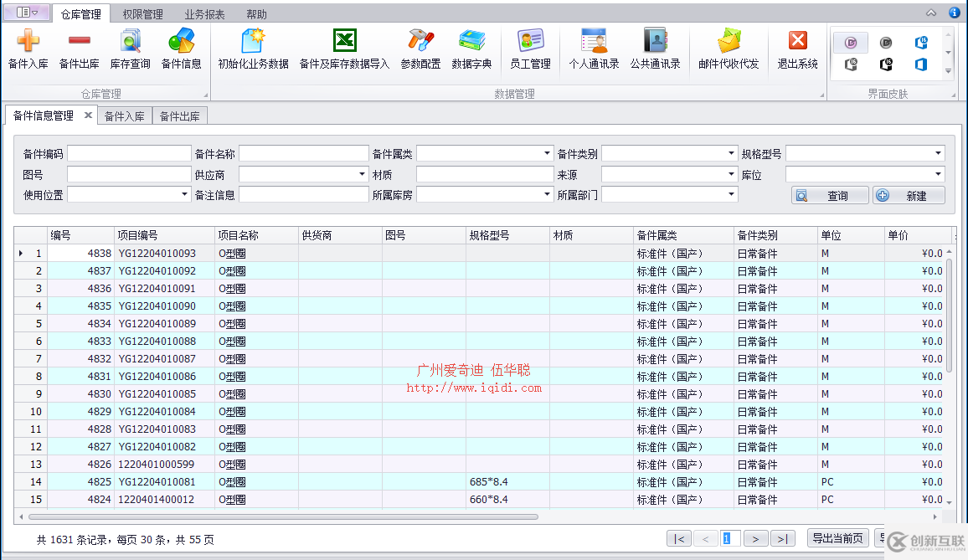The image size is (968, 560).
Task: Expand the 备件属类 dropdown
Action: pos(547,154)
